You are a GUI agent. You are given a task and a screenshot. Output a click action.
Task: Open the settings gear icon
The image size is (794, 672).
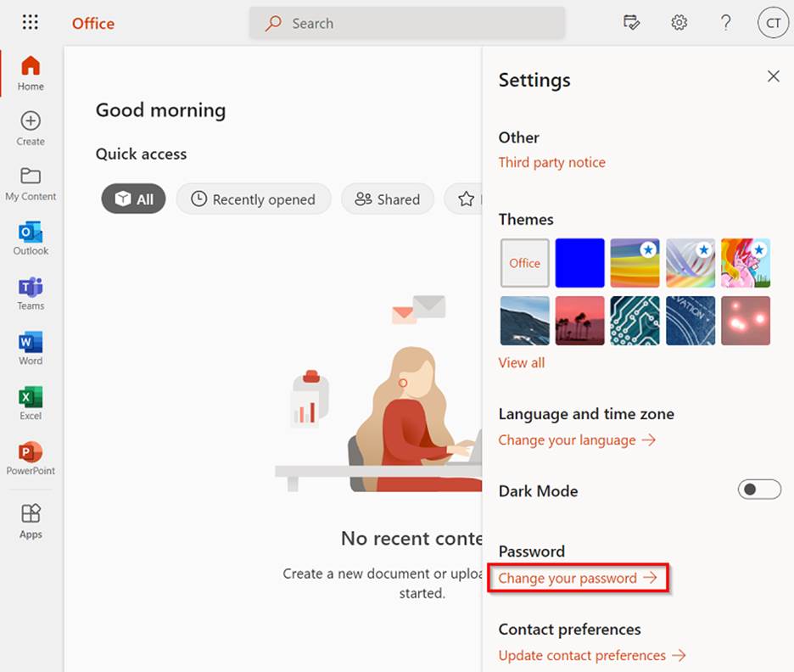coord(679,23)
